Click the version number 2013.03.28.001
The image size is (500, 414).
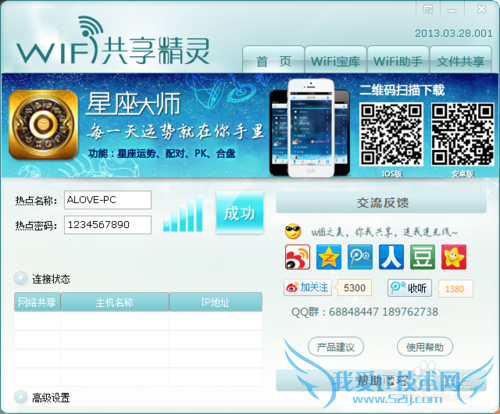(453, 33)
